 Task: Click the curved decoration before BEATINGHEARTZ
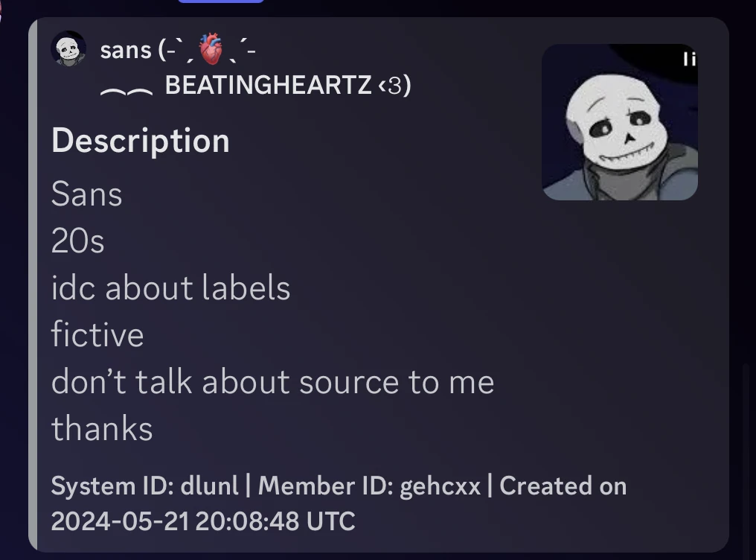tap(126, 91)
